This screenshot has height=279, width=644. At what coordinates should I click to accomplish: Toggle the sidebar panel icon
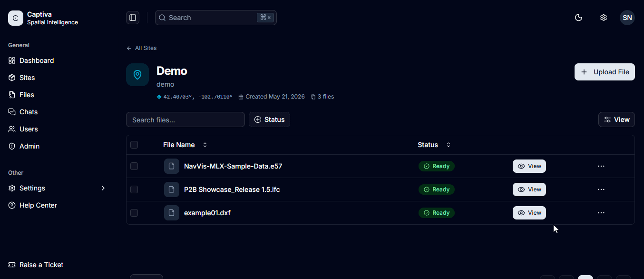(x=133, y=18)
